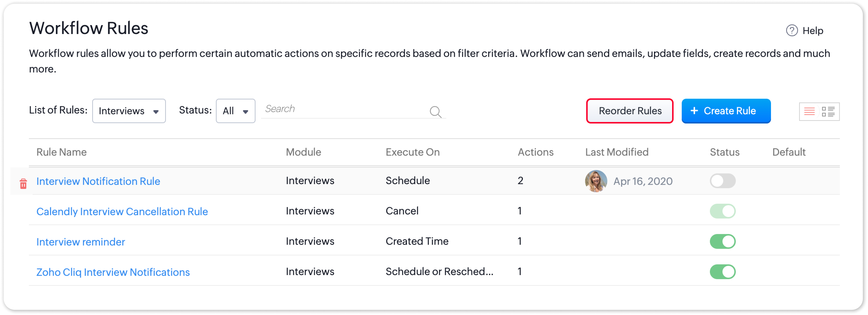Click the search magnifier icon
The width and height of the screenshot is (868, 315).
[435, 111]
